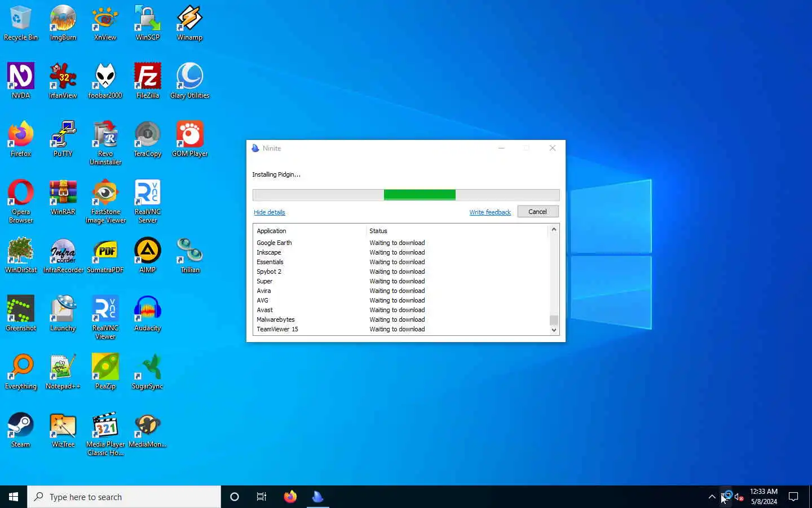Select the Essentials row in Ninite list
This screenshot has height=508, width=812.
pos(400,262)
